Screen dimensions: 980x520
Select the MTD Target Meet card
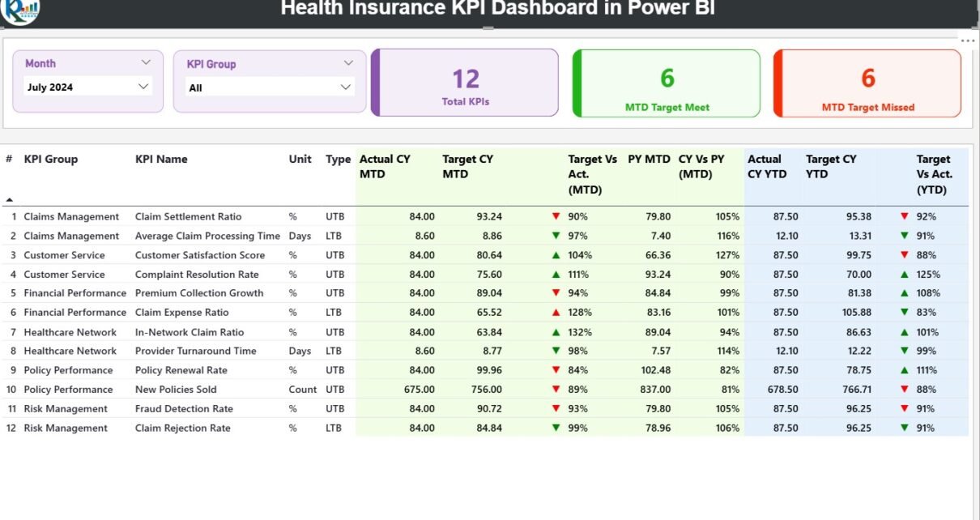click(x=667, y=83)
